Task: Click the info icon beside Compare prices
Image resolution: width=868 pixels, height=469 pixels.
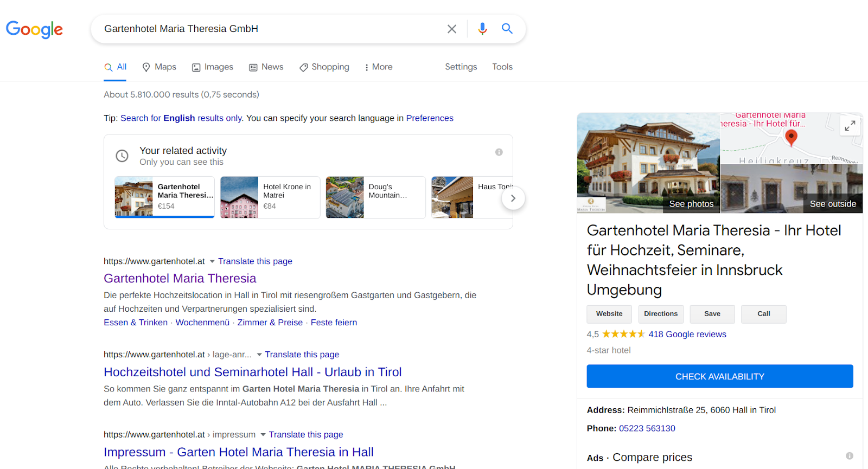Action: click(850, 456)
